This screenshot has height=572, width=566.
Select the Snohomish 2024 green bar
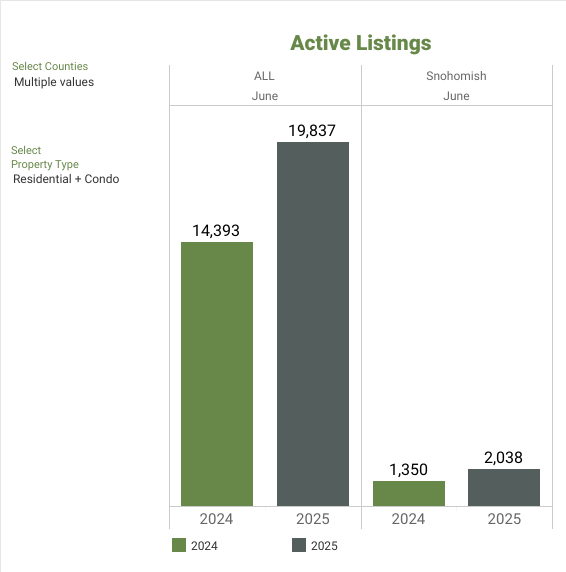coord(409,494)
